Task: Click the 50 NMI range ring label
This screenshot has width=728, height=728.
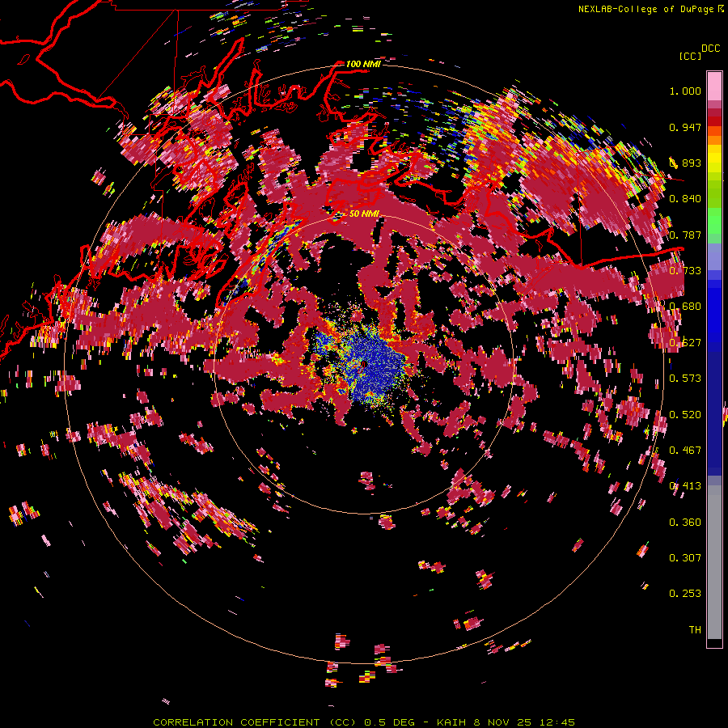Action: coord(364,214)
